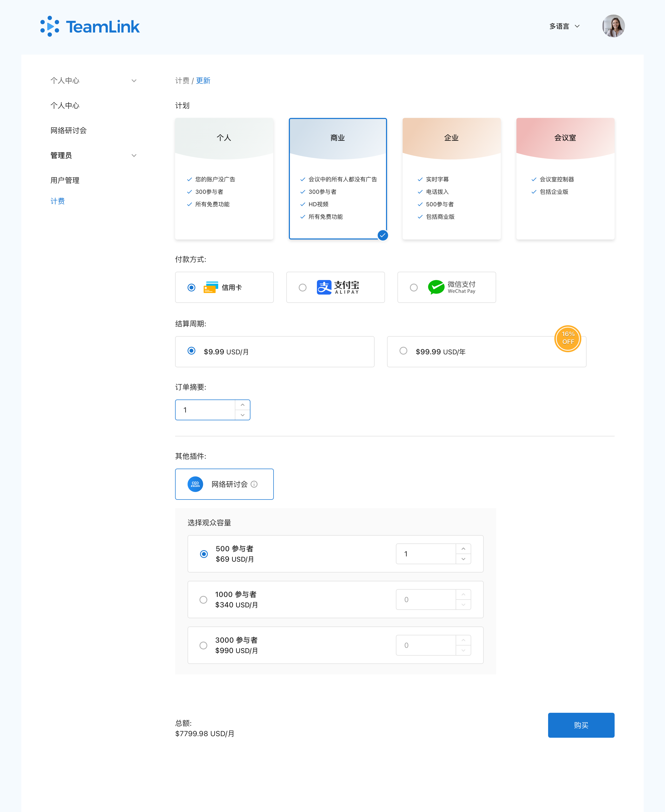Select the $99.99 USD/年 billing radio
Viewport: 665px width, 812px height.
tap(403, 351)
